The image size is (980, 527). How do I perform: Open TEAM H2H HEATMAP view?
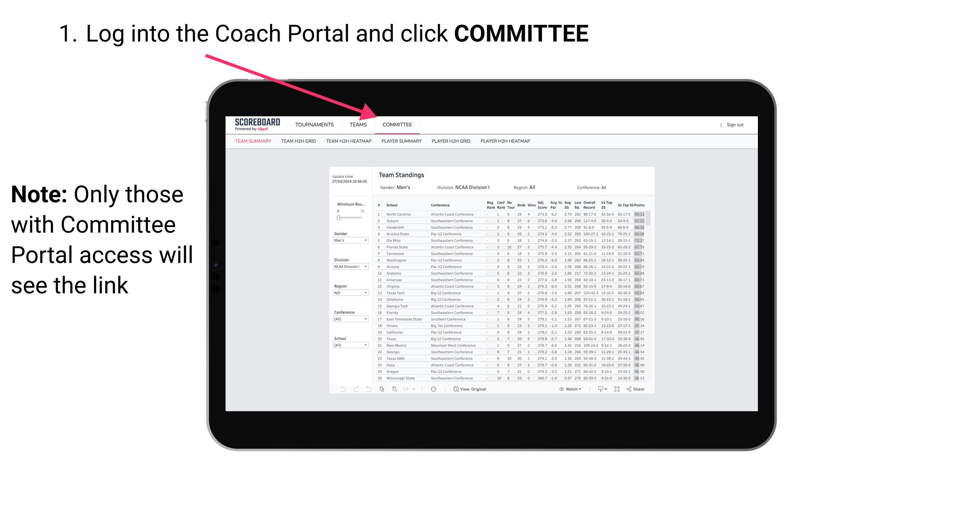point(349,142)
